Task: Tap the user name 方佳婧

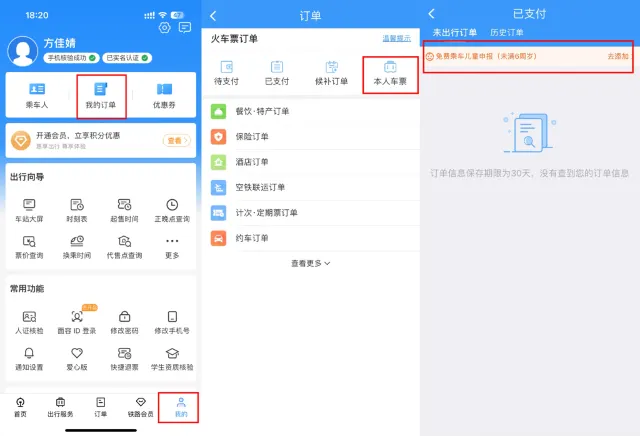Action: tap(60, 43)
